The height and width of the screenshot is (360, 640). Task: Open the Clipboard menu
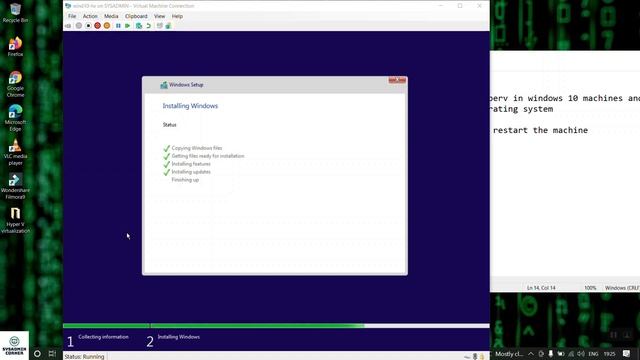click(136, 16)
